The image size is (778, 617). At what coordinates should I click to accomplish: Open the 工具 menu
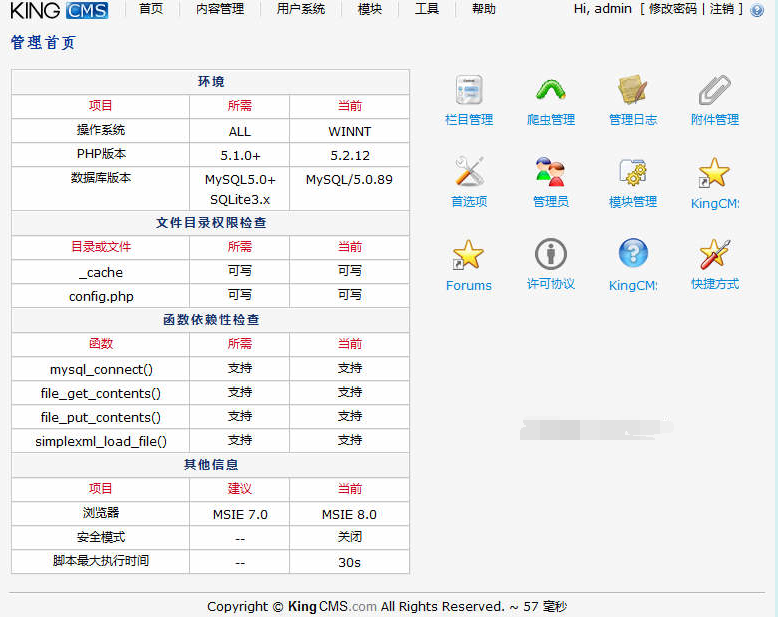click(x=427, y=9)
